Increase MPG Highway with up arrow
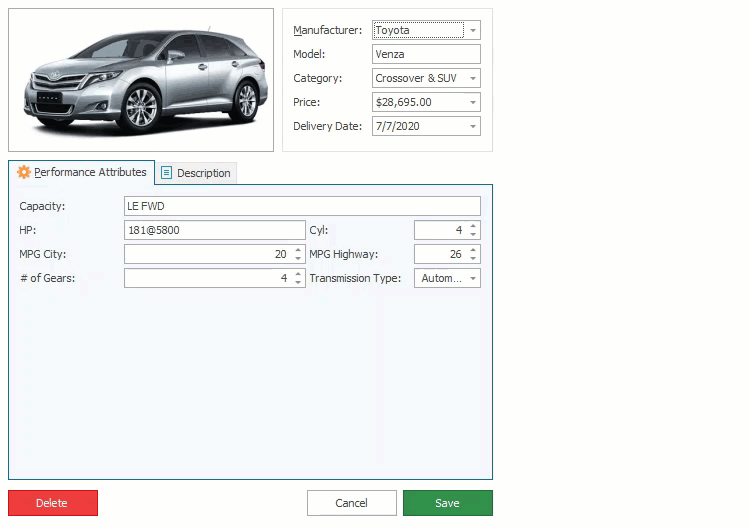748x528 pixels. [473, 250]
